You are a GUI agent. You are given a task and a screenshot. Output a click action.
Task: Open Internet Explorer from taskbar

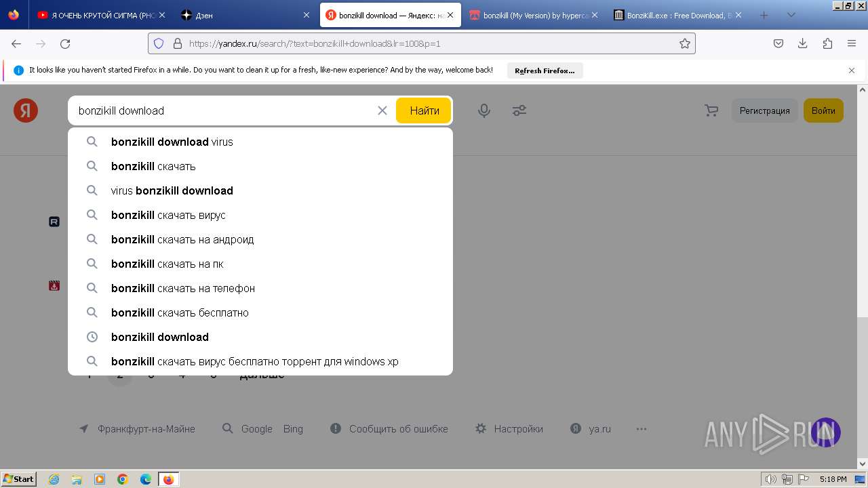point(54,479)
